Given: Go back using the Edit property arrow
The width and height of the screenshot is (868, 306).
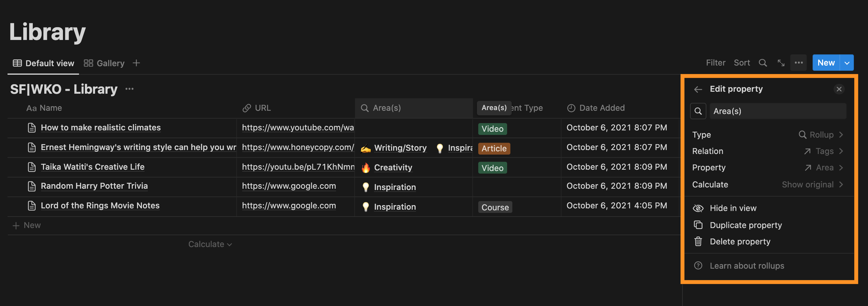Looking at the screenshot, I should 698,89.
